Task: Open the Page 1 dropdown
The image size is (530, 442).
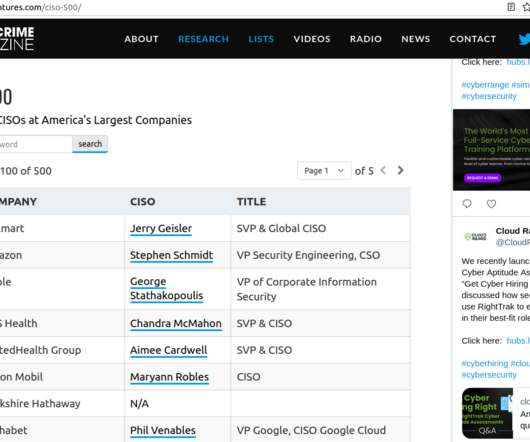Action: click(324, 171)
